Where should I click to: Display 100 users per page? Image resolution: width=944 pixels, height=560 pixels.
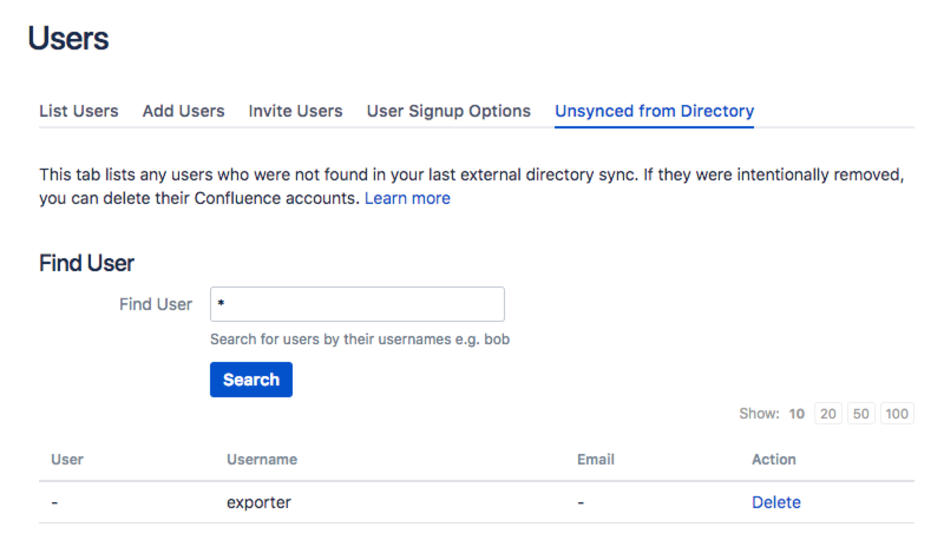click(896, 414)
